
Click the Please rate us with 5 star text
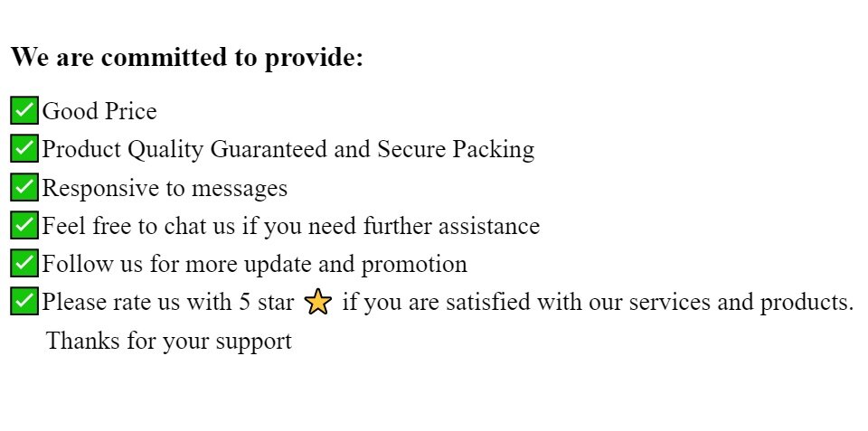168,302
